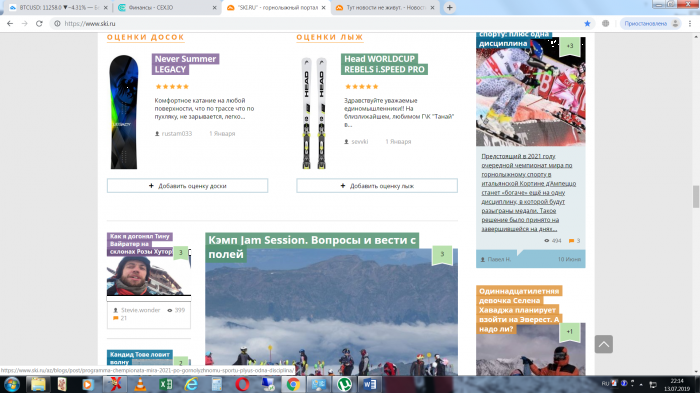Screen dimensions: 700x393
Task: Open uTorrent from the taskbar
Action: click(344, 384)
